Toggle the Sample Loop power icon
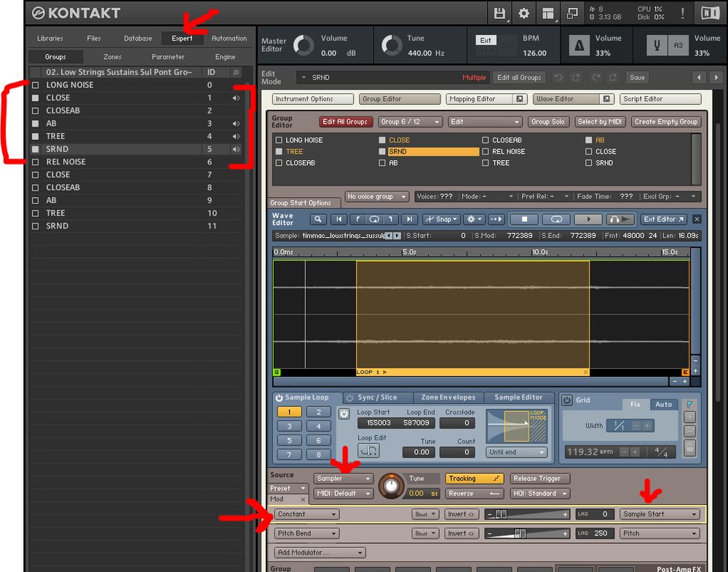This screenshot has width=728, height=572. [x=279, y=398]
